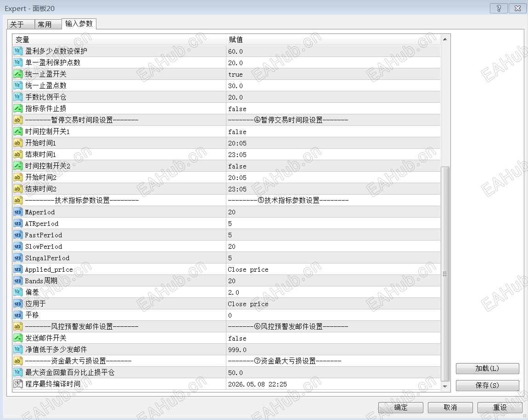The height and width of the screenshot is (420, 528).
Task: Click the help question mark button
Action: tap(499, 8)
